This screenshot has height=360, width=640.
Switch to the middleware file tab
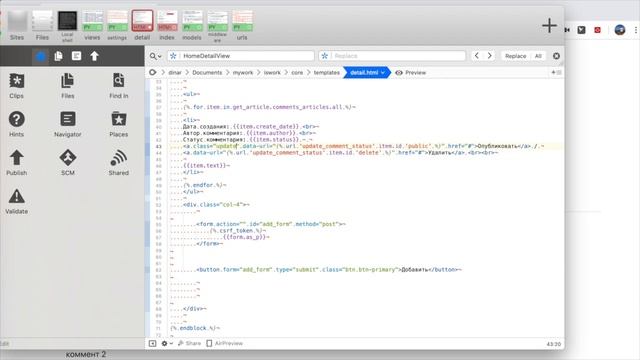coord(217,26)
